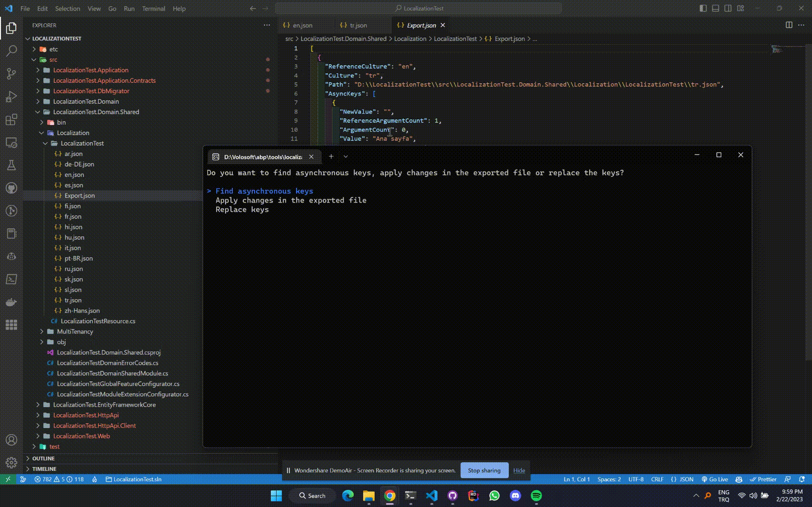Open Run and Debug view
The image size is (812, 507).
[x=11, y=97]
